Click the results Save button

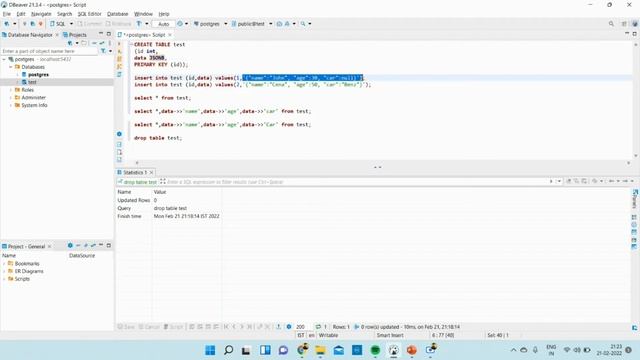[x=126, y=327]
